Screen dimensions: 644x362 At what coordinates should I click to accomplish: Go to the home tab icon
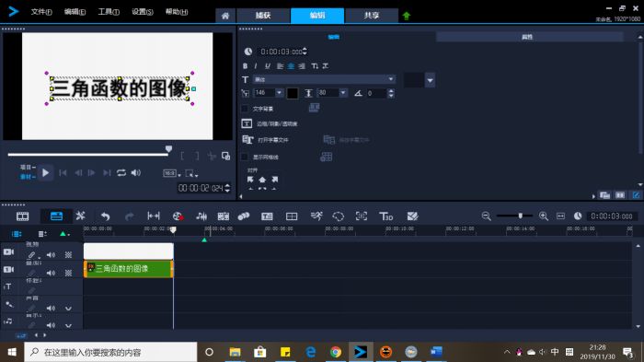pyautogui.click(x=225, y=16)
